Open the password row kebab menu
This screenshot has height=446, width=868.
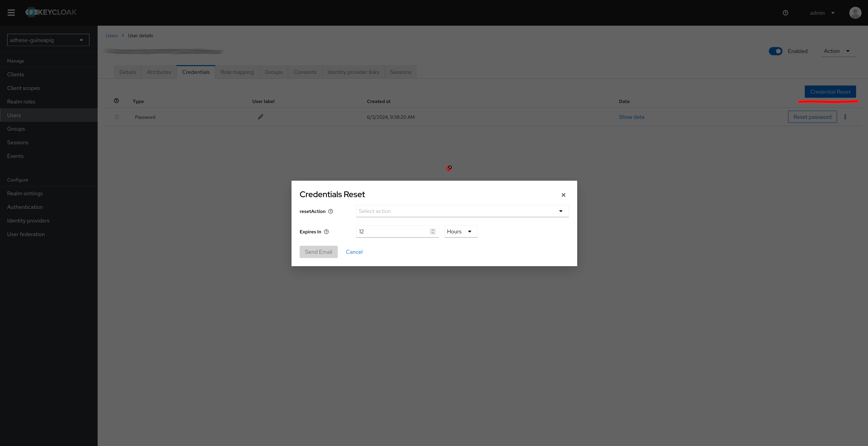pos(845,117)
